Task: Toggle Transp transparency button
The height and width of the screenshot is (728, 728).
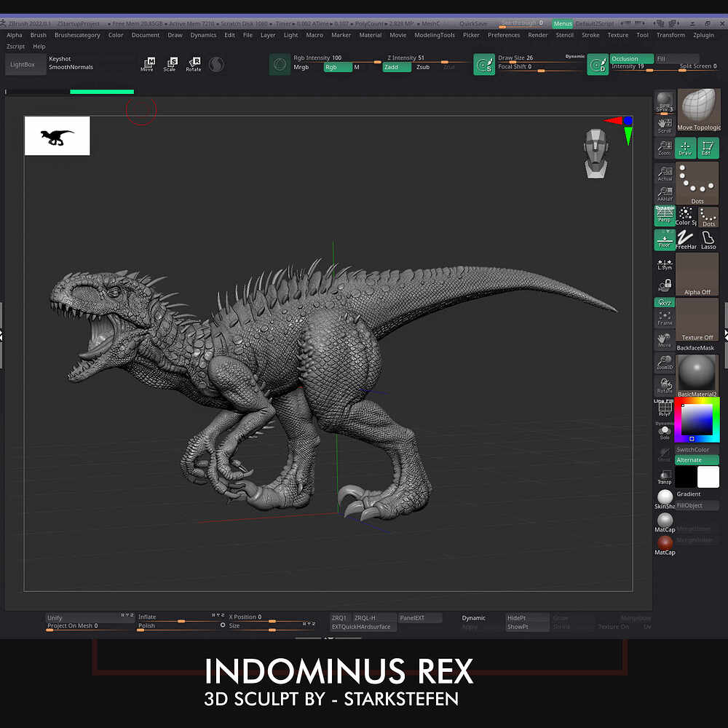Action: pos(665,476)
